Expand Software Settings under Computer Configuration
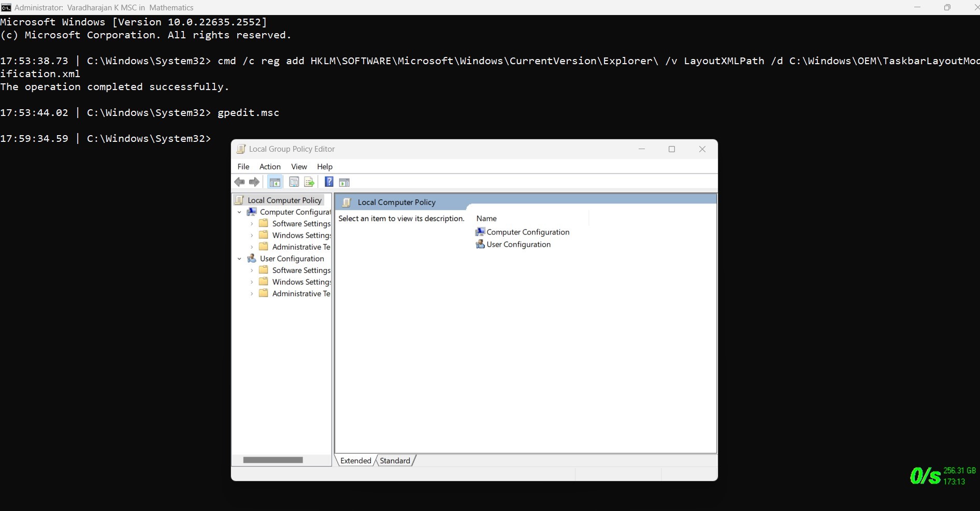 pos(252,224)
